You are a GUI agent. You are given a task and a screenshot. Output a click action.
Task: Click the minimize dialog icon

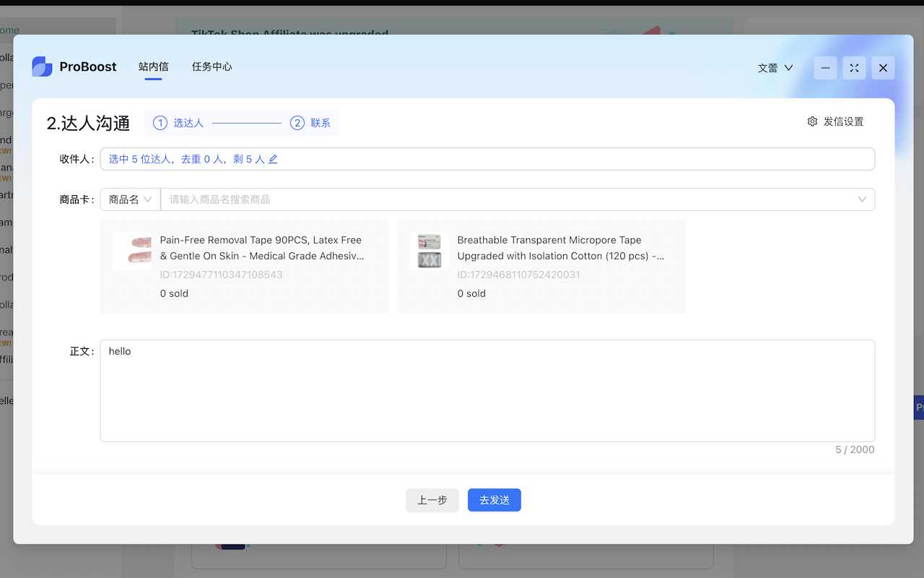pos(825,67)
